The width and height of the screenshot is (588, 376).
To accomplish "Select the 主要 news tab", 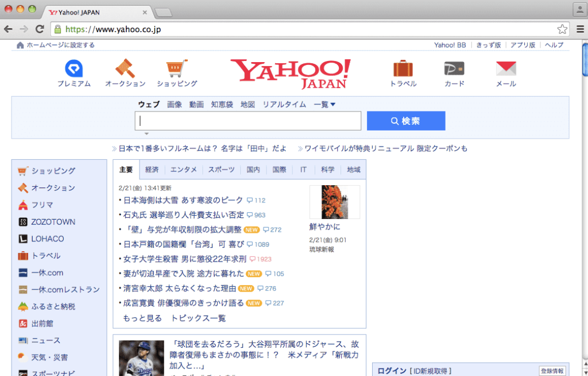I will click(126, 170).
